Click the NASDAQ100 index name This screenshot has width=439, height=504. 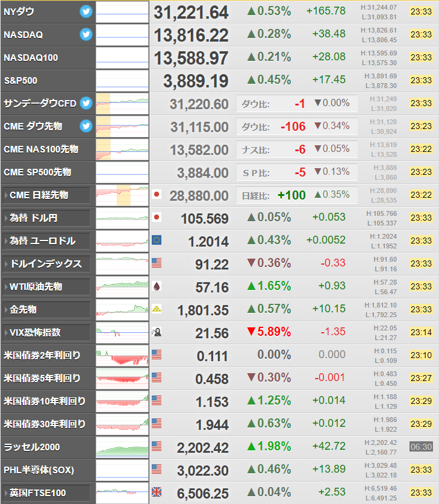coord(31,57)
